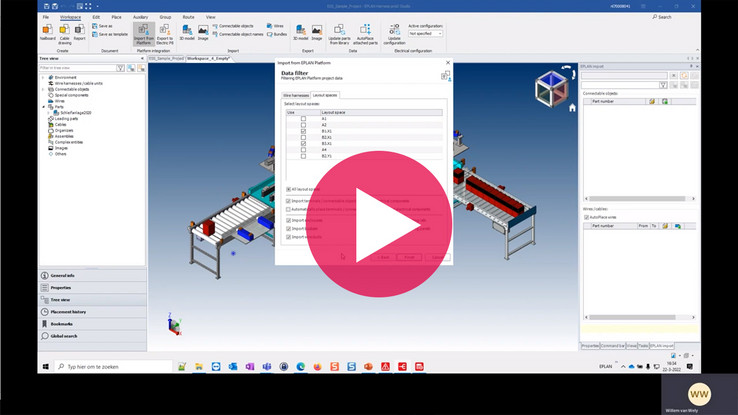Click Update parts from library icon
The height and width of the screenshot is (415, 738).
(x=339, y=34)
